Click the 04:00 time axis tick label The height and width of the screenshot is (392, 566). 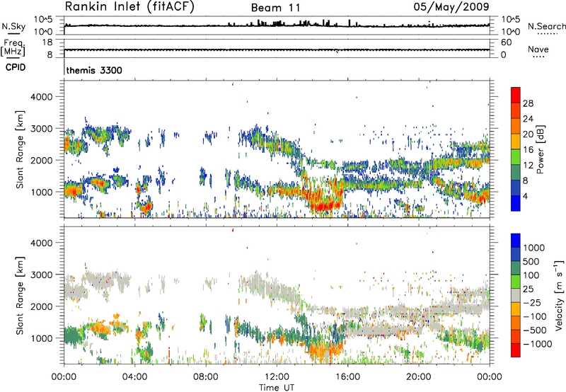coord(134,377)
